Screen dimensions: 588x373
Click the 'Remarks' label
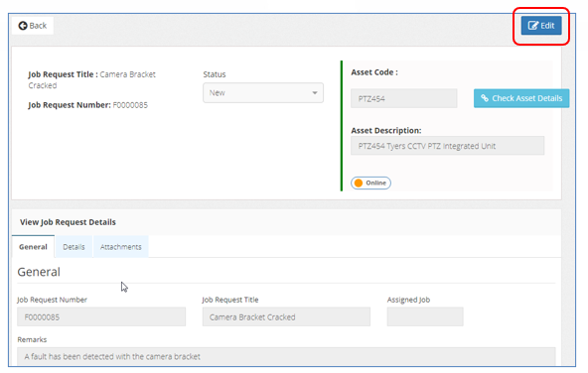(x=32, y=339)
